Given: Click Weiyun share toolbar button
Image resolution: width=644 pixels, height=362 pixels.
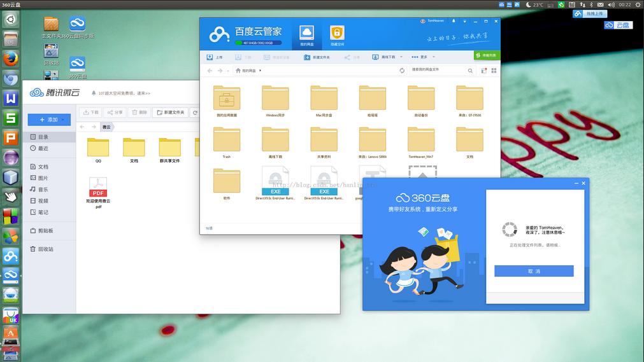Looking at the screenshot, I should (115, 113).
